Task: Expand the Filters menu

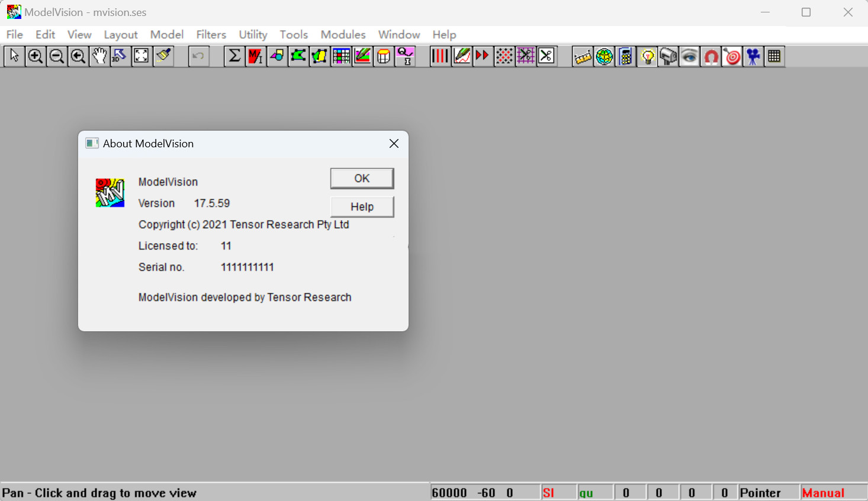Action: pyautogui.click(x=211, y=35)
